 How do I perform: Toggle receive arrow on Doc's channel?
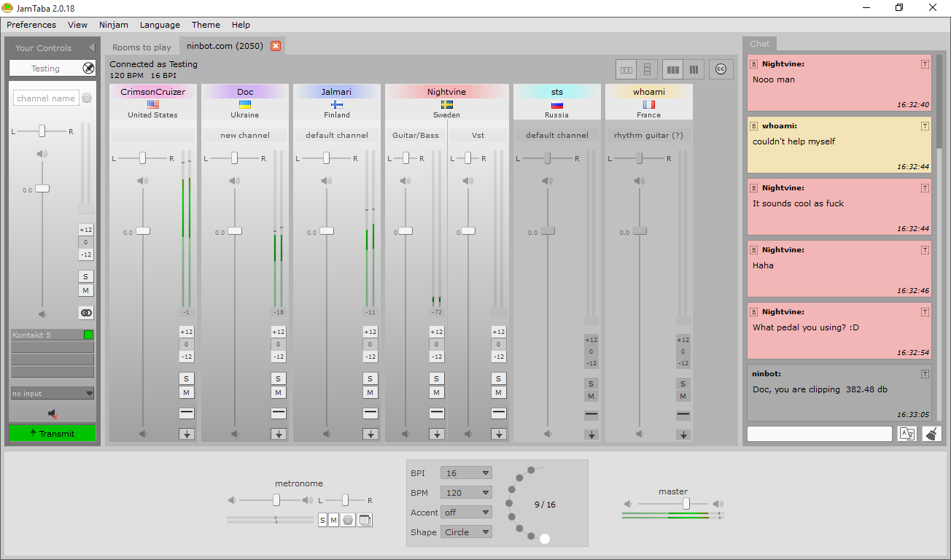tap(279, 434)
